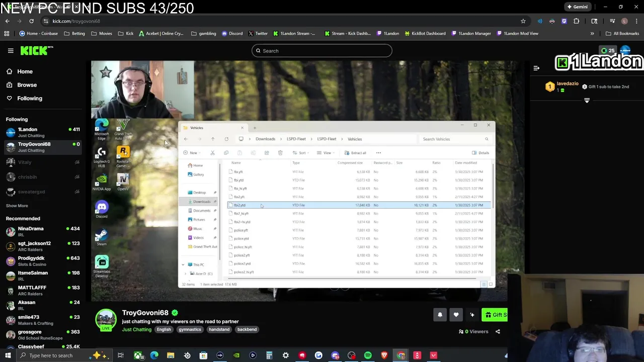Open Explorer three-dots more options
The image size is (644, 362).
tap(378, 153)
